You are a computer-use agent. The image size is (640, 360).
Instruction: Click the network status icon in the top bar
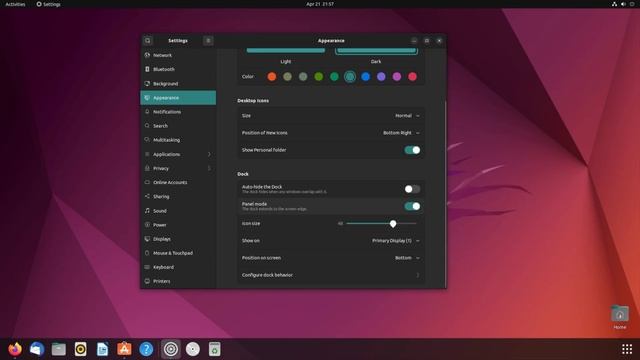pos(614,4)
